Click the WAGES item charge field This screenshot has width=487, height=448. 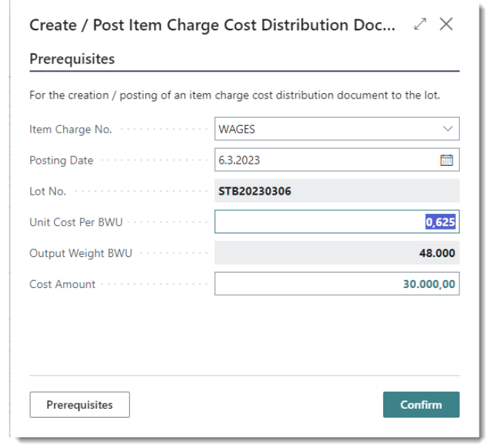click(x=326, y=129)
